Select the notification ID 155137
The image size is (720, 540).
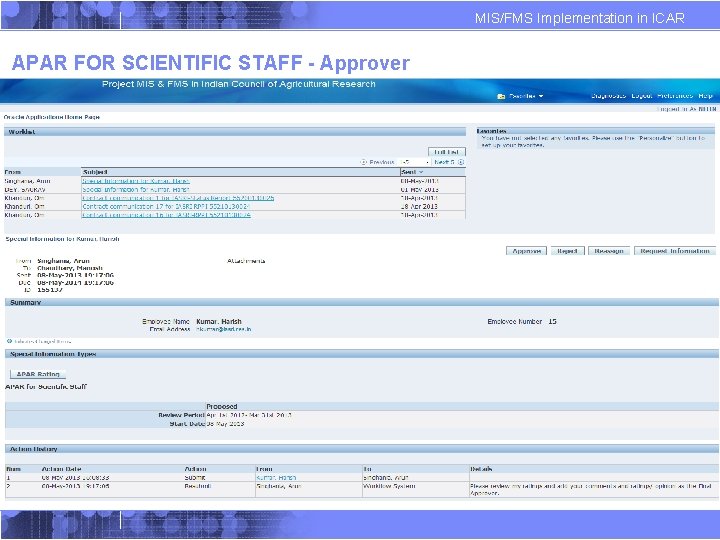50,290
